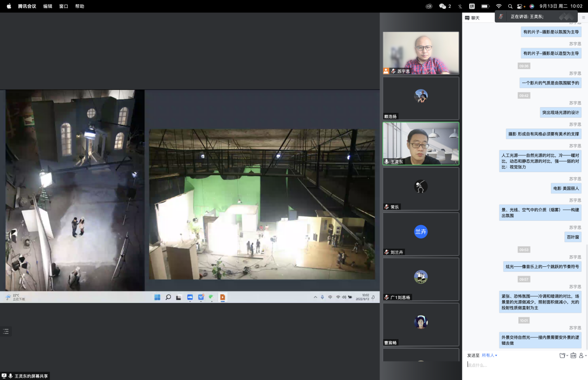
Task: Expand the chat permissions person dropdown
Action: point(582,355)
